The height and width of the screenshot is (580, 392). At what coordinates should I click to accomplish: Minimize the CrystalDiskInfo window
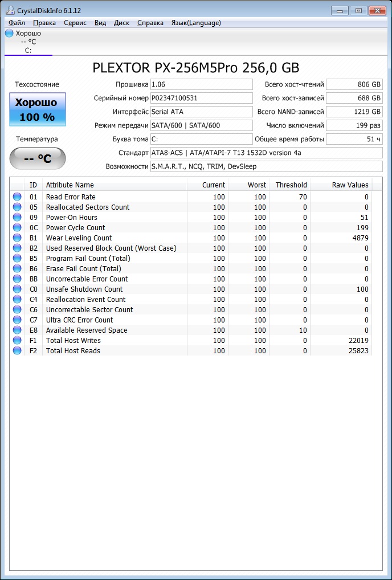point(340,10)
